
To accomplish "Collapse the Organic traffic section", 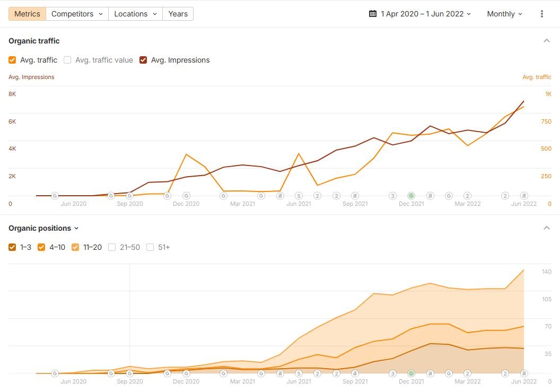I will point(547,41).
